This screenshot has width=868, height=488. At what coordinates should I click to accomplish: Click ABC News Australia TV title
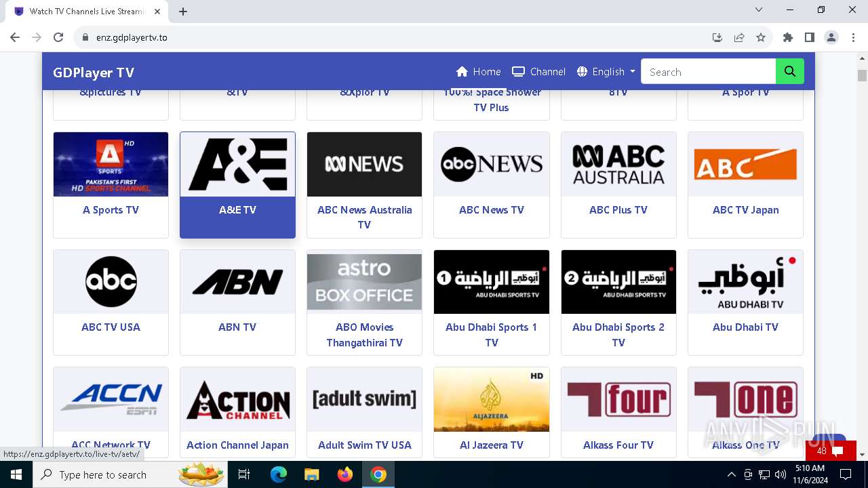click(364, 217)
